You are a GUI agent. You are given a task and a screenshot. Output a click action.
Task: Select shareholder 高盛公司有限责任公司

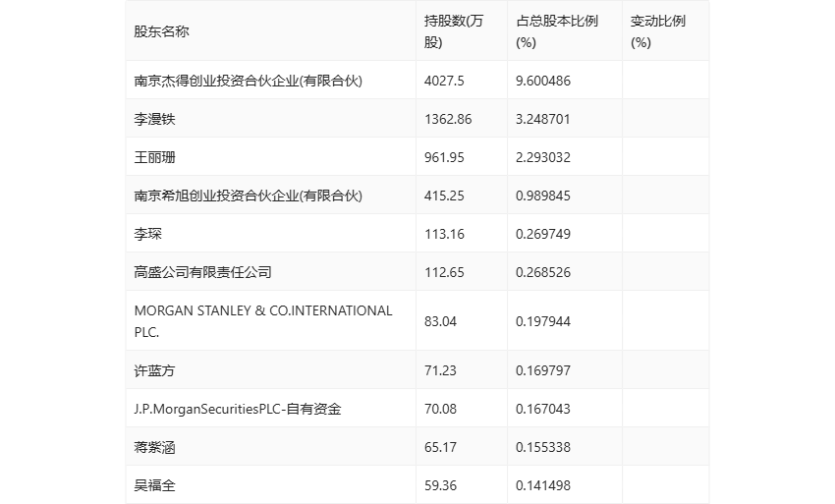pyautogui.click(x=203, y=272)
